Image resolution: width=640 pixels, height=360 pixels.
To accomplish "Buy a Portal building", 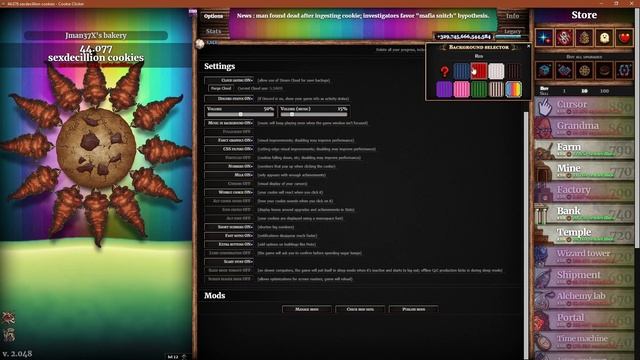I will click(x=584, y=320).
